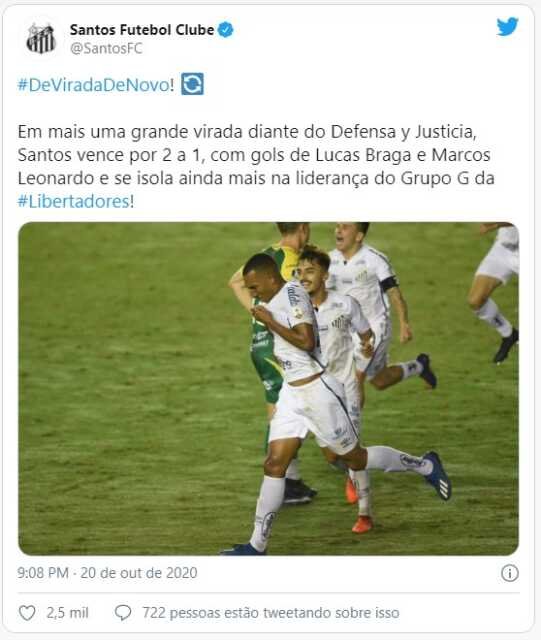The height and width of the screenshot is (640, 541).
Task: Click the blue refresh arrows emoji
Action: pos(192,84)
